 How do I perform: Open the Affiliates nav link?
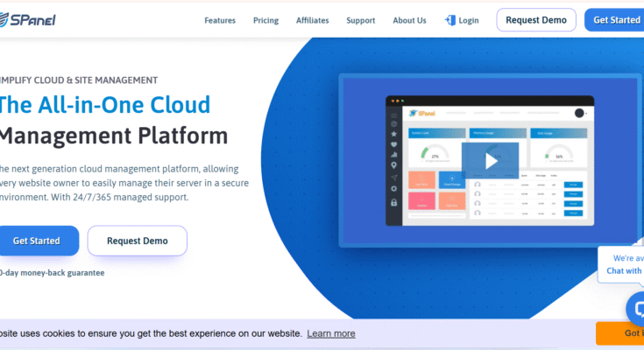click(312, 20)
